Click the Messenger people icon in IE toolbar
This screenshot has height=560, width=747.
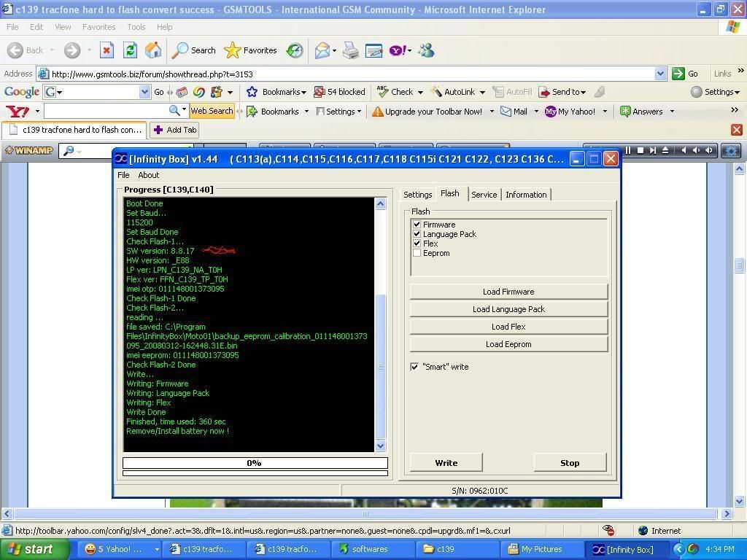tap(427, 50)
